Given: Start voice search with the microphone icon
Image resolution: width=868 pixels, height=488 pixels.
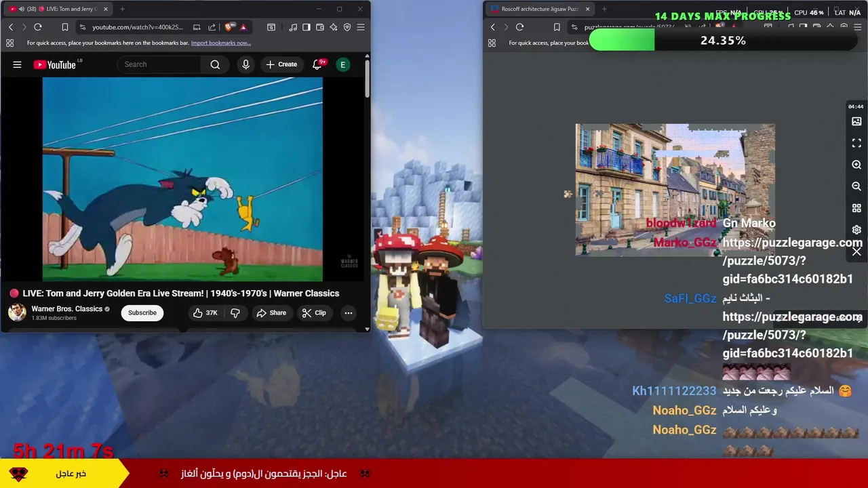Looking at the screenshot, I should pyautogui.click(x=245, y=64).
